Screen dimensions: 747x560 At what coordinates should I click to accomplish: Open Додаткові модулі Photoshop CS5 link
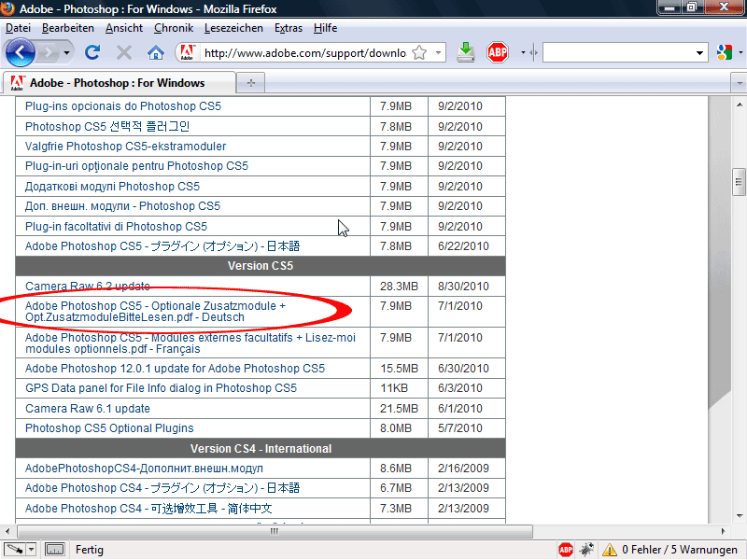pyautogui.click(x=112, y=186)
